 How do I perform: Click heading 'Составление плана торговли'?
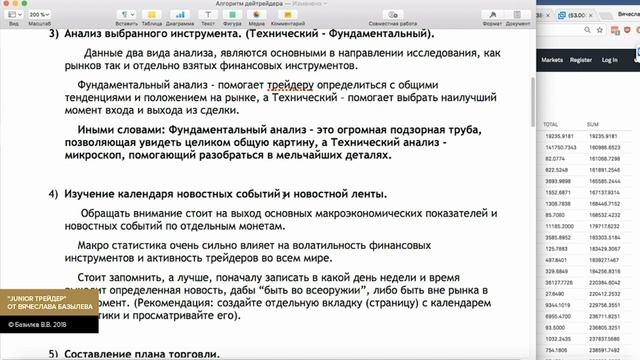(142, 354)
